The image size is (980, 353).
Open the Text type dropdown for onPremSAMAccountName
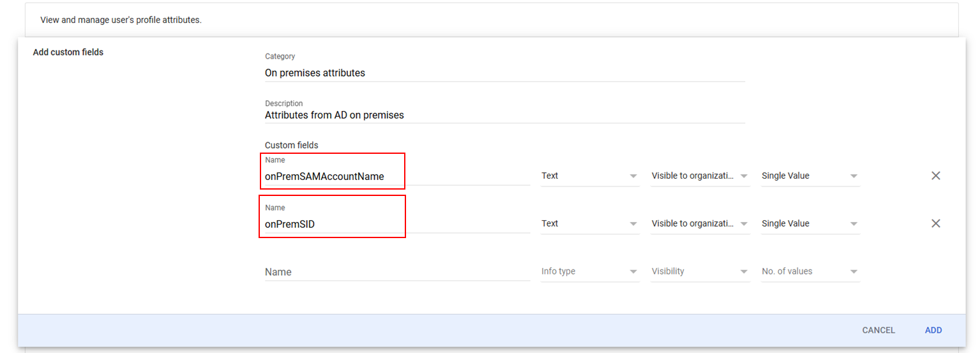click(589, 176)
